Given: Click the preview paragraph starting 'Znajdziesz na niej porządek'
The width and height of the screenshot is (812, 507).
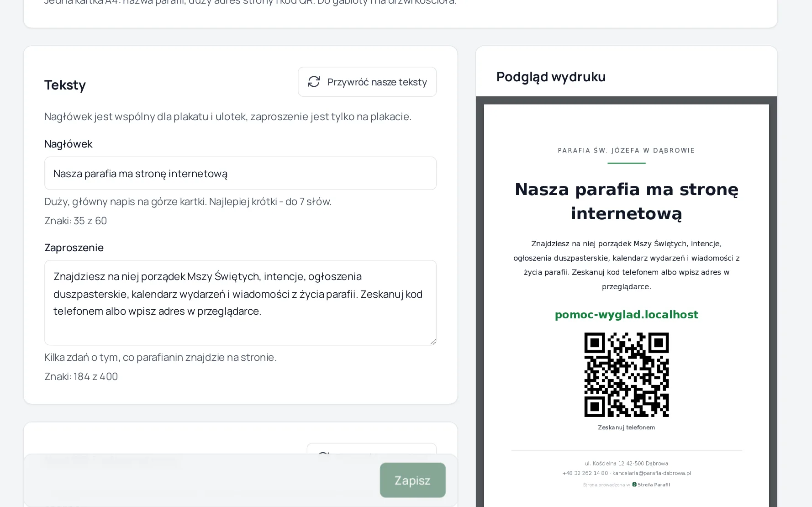Looking at the screenshot, I should coord(626,265).
